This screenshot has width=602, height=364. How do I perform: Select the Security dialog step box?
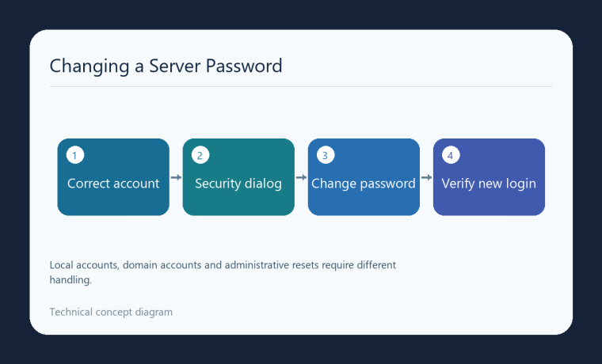238,177
